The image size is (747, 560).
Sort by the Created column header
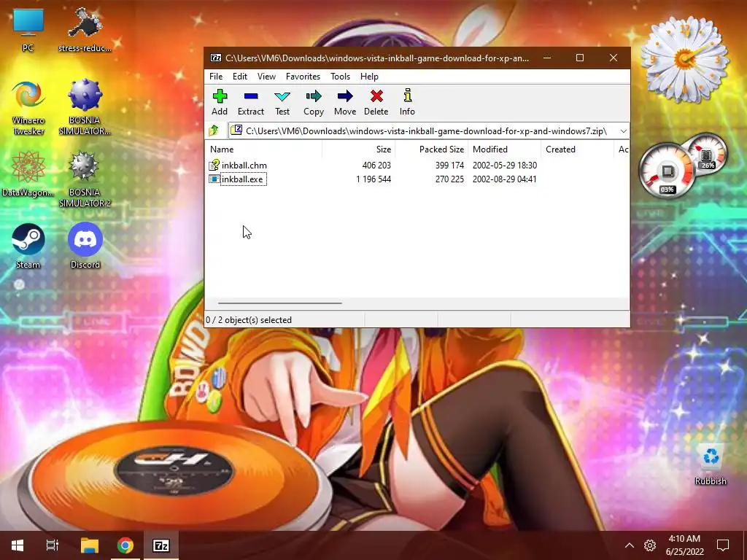pyautogui.click(x=578, y=149)
